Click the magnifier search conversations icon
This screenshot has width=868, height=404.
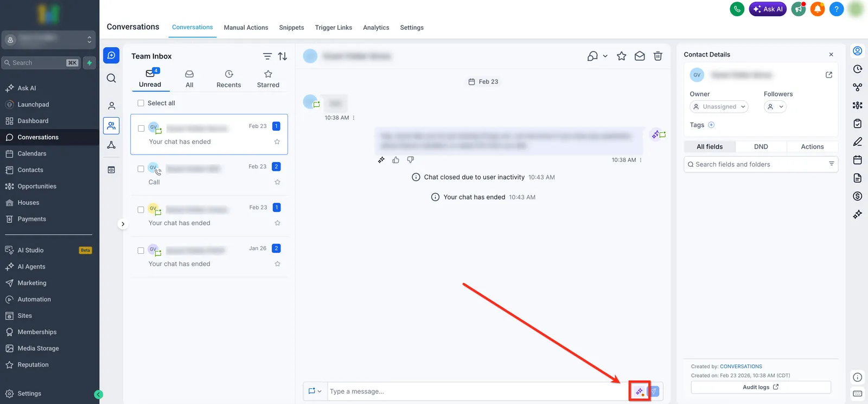111,78
